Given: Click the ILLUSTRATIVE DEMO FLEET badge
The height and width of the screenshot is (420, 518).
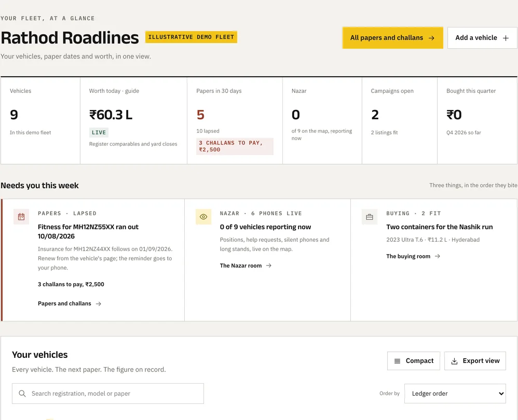Looking at the screenshot, I should [x=191, y=37].
